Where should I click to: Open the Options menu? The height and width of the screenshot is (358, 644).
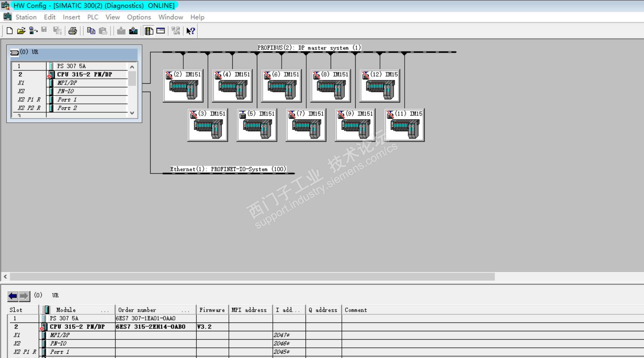139,17
